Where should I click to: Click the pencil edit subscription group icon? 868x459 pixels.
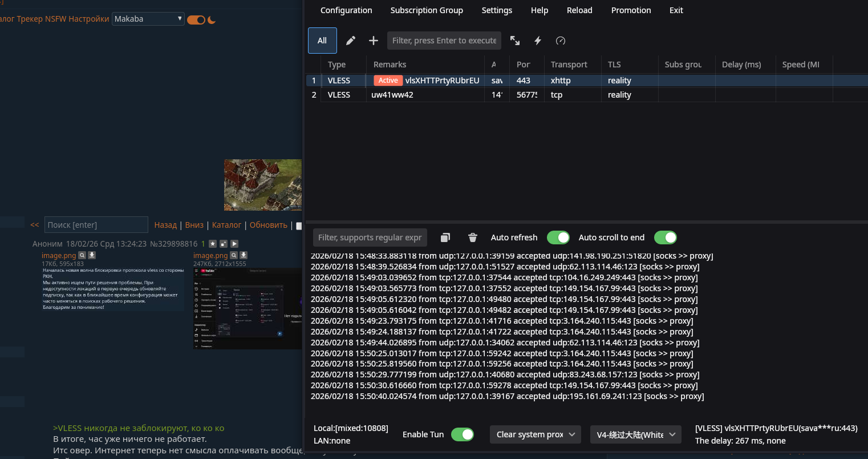pyautogui.click(x=351, y=41)
